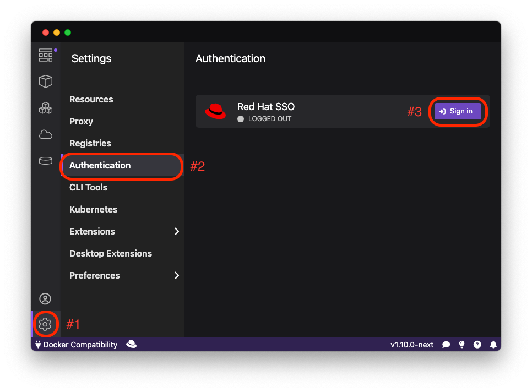Open the Accounts user icon

pos(45,299)
